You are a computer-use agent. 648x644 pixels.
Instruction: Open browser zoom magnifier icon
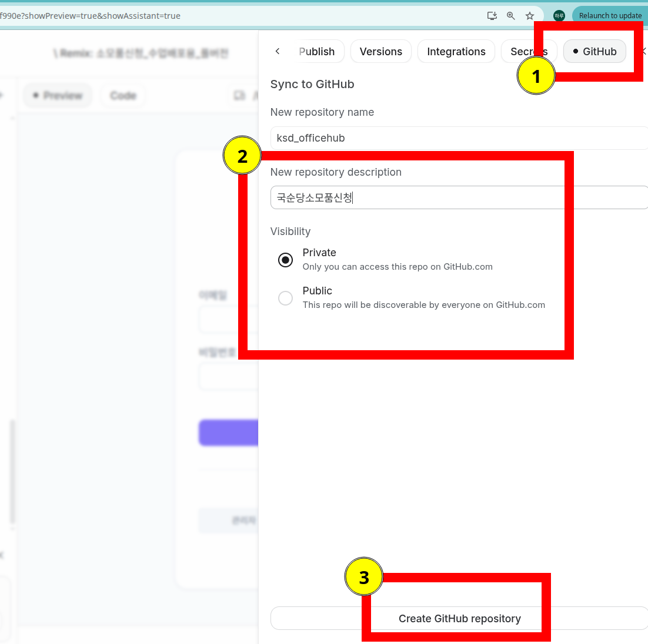[x=511, y=16]
